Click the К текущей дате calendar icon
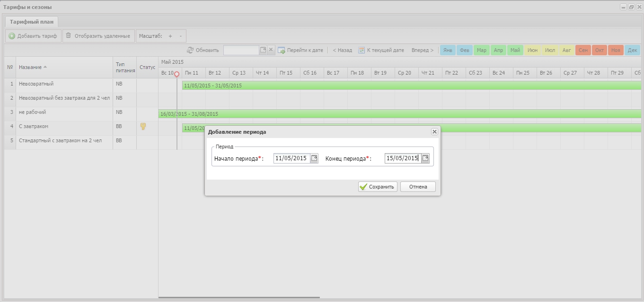Viewport: 644px width, 302px height. point(362,50)
